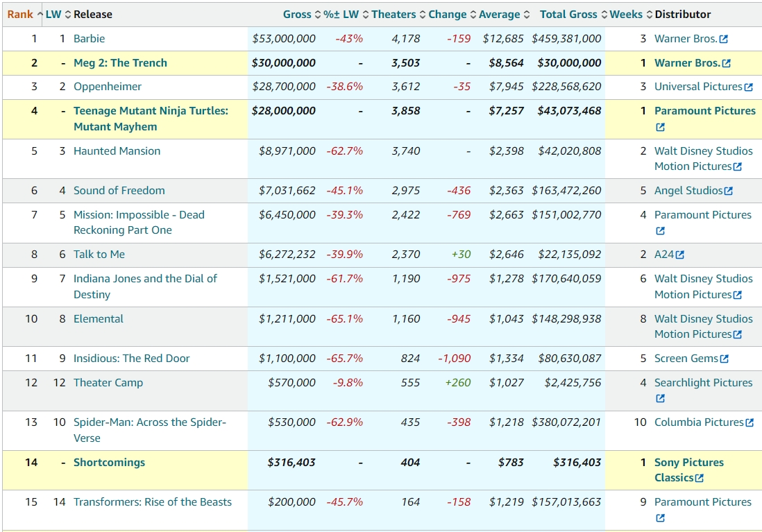Viewport: 762px width, 532px height.
Task: Sort by Average column header
Action: point(504,15)
